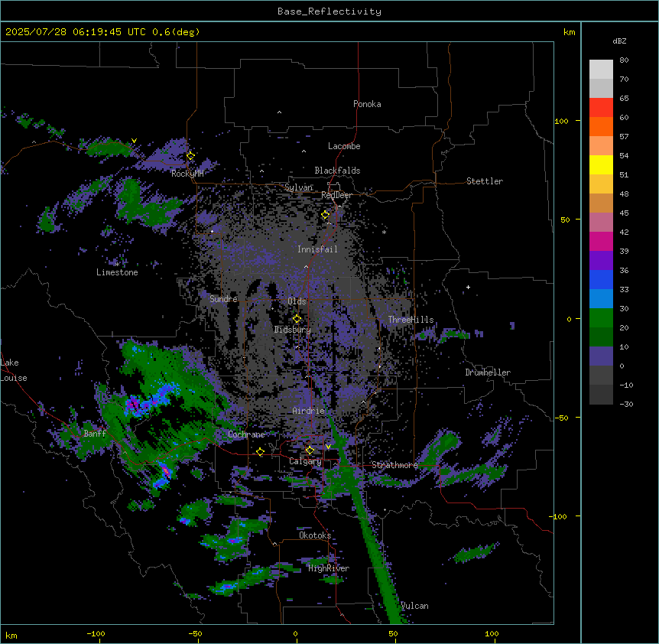Image resolution: width=659 pixels, height=644 pixels.
Task: Choose the bright green swatch between 30 and 20
Action: click(601, 318)
